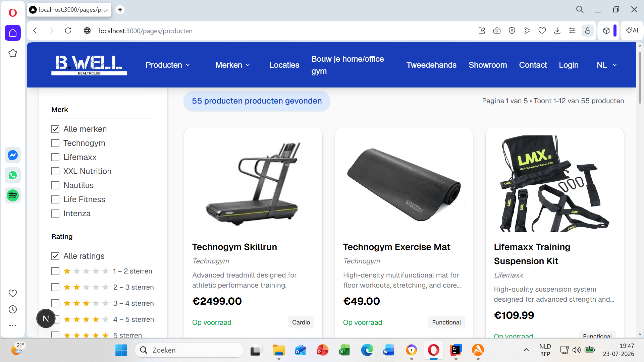
Task: Check the Life Fitness brand filter
Action: 55,199
